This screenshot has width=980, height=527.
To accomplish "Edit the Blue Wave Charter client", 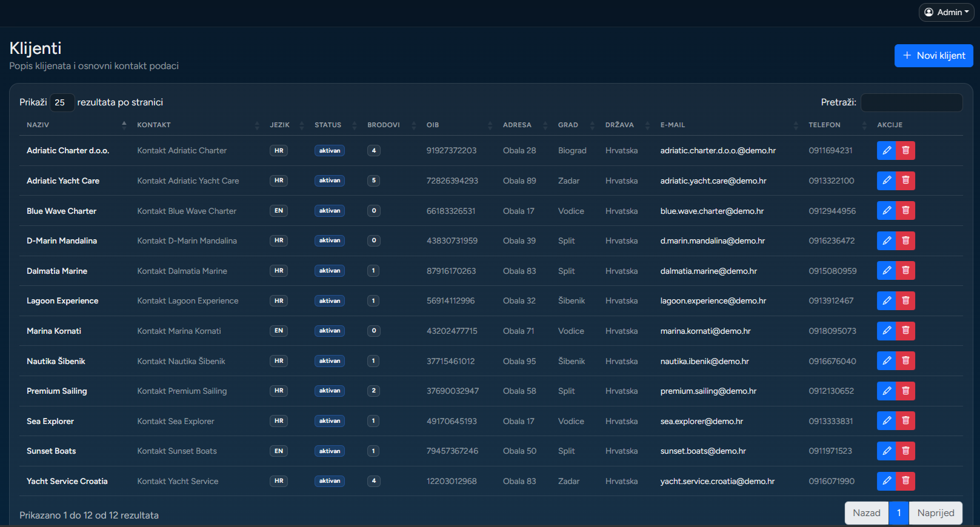I will click(x=886, y=211).
